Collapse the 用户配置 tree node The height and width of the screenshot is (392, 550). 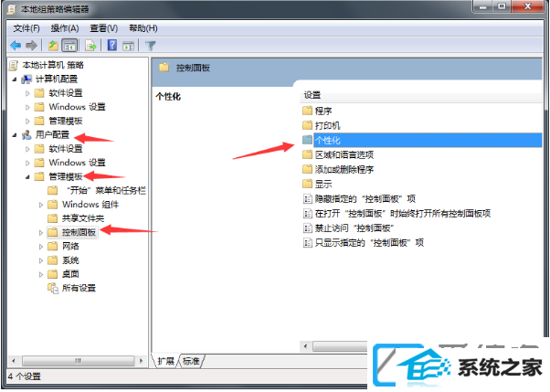click(14, 134)
